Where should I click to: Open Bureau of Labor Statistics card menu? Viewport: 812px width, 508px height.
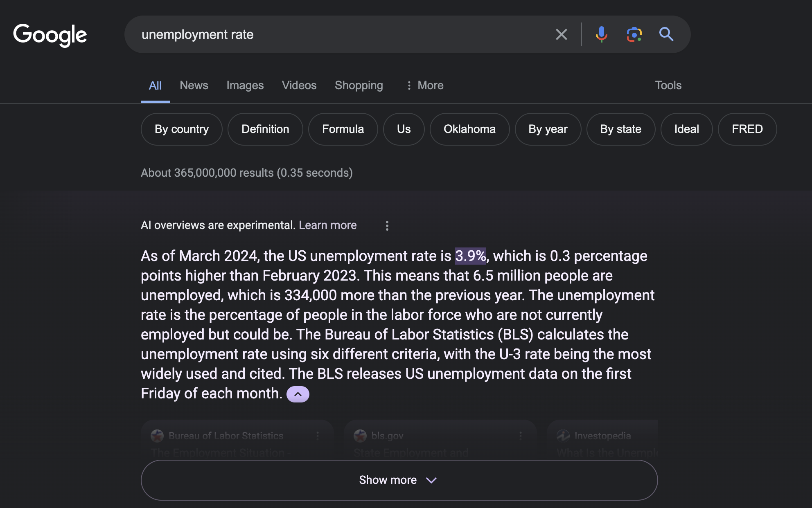[318, 436]
